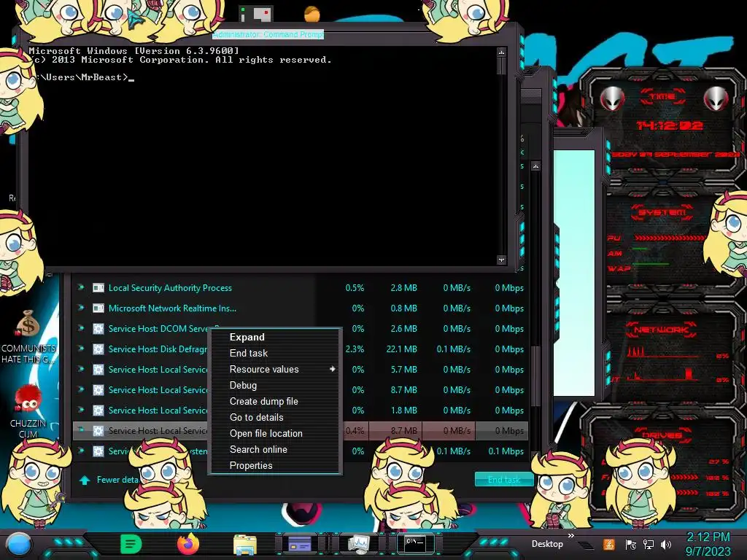Click Task Manager scrollbar up arrow
This screenshot has width=747, height=560.
click(536, 166)
